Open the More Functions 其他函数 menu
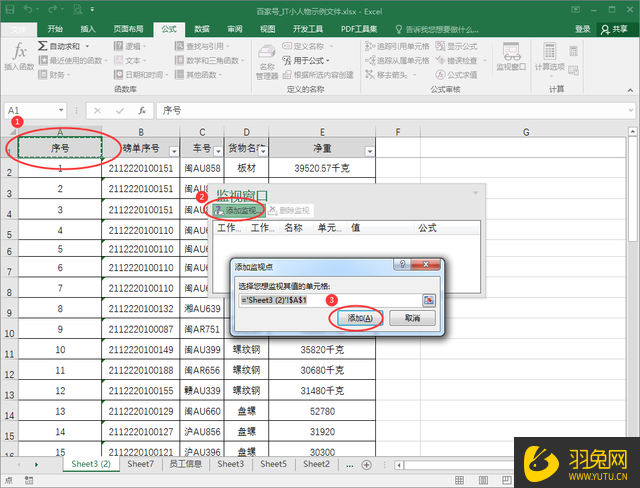This screenshot has height=488, width=640. (198, 75)
